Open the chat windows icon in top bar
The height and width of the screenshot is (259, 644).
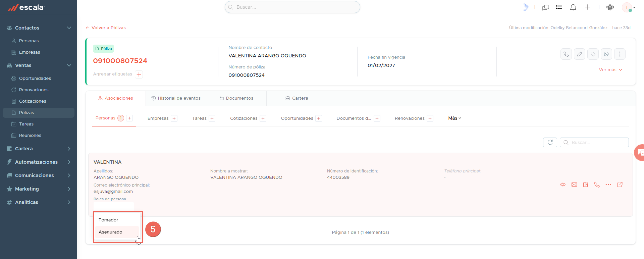coord(546,7)
